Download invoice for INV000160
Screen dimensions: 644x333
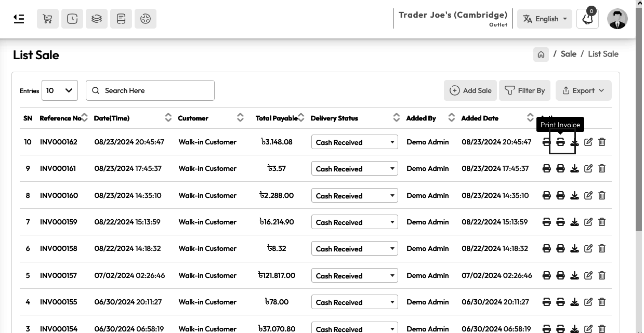(x=574, y=195)
